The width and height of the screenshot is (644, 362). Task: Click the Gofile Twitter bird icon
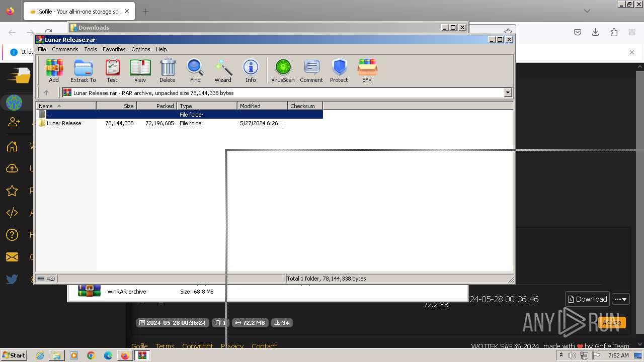point(12,279)
